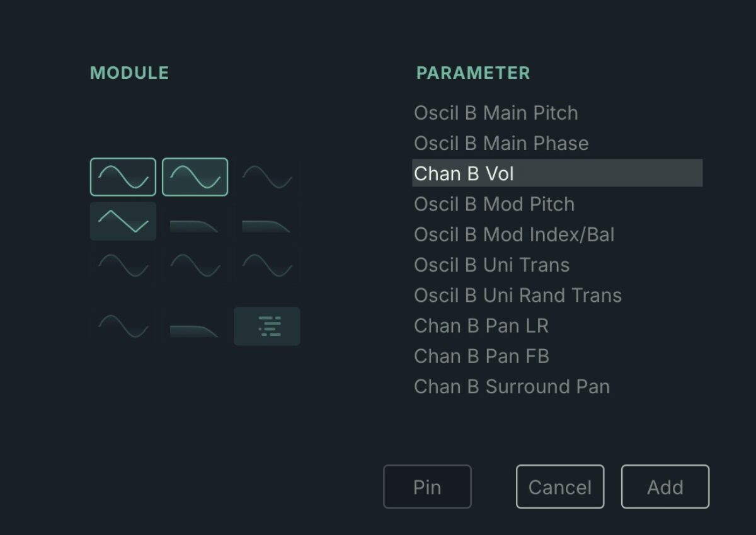Select the envelope curve icon beside the triangle LFO
The height and width of the screenshot is (535, 756).
[195, 221]
